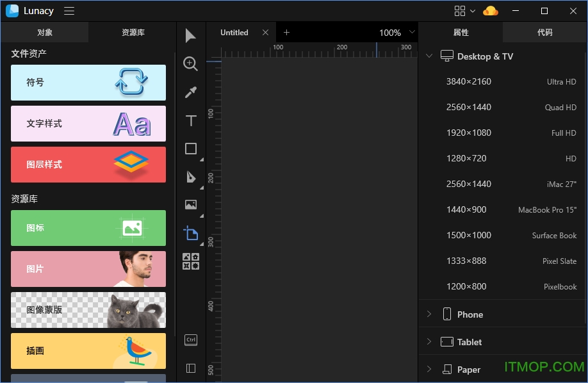Click the Tablet device icon

pos(446,342)
